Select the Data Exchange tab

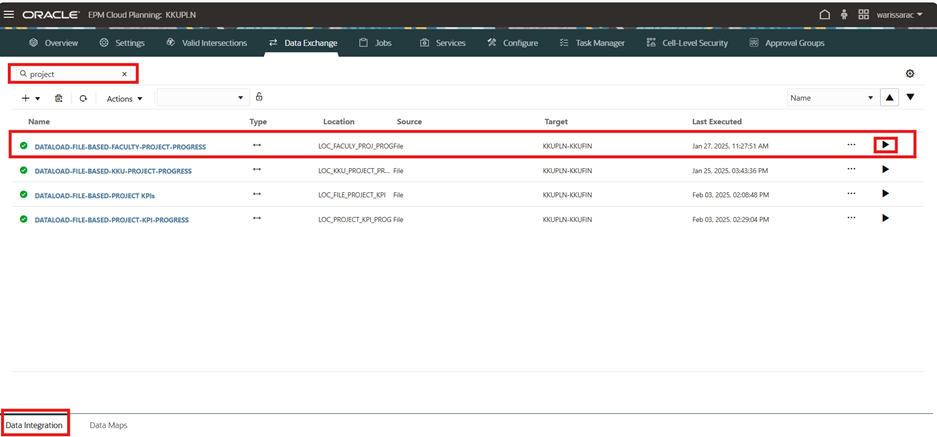[303, 43]
